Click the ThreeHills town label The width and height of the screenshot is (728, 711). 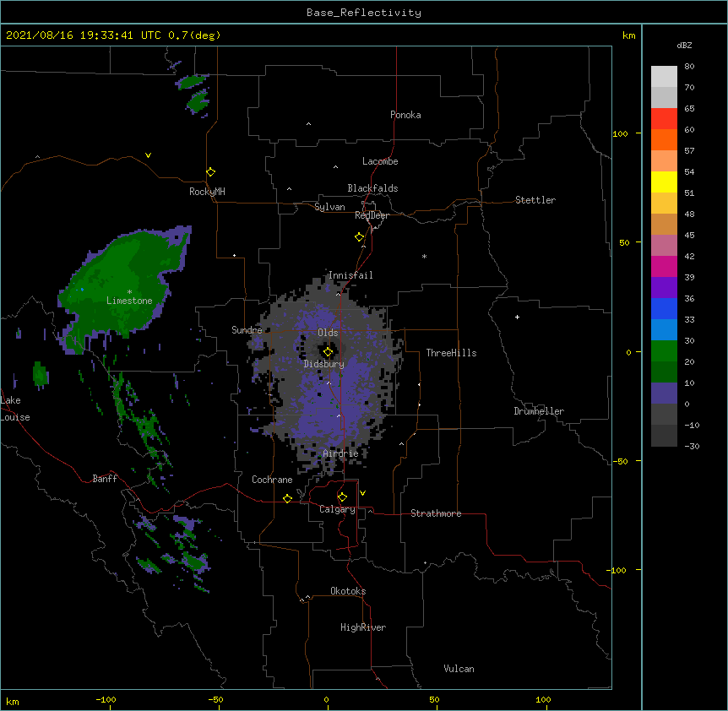pos(451,353)
